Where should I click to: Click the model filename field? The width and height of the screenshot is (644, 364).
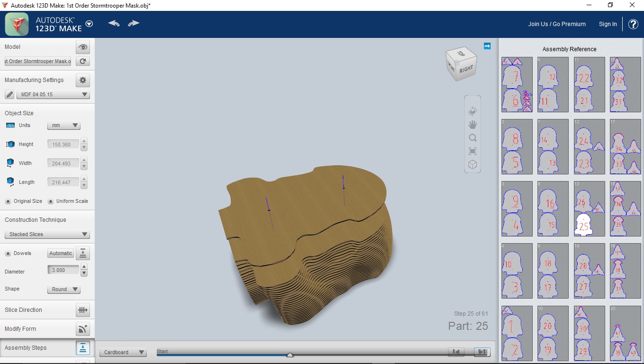38,61
